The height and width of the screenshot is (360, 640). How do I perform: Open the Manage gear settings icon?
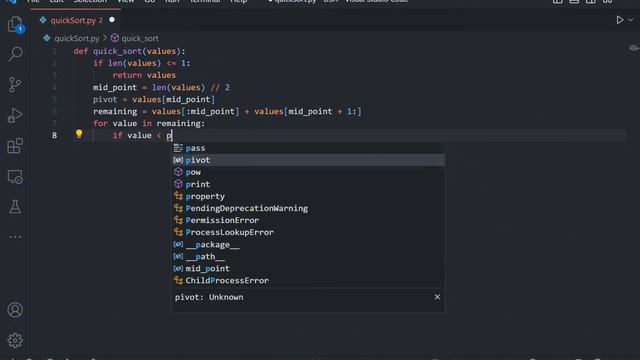point(15,340)
